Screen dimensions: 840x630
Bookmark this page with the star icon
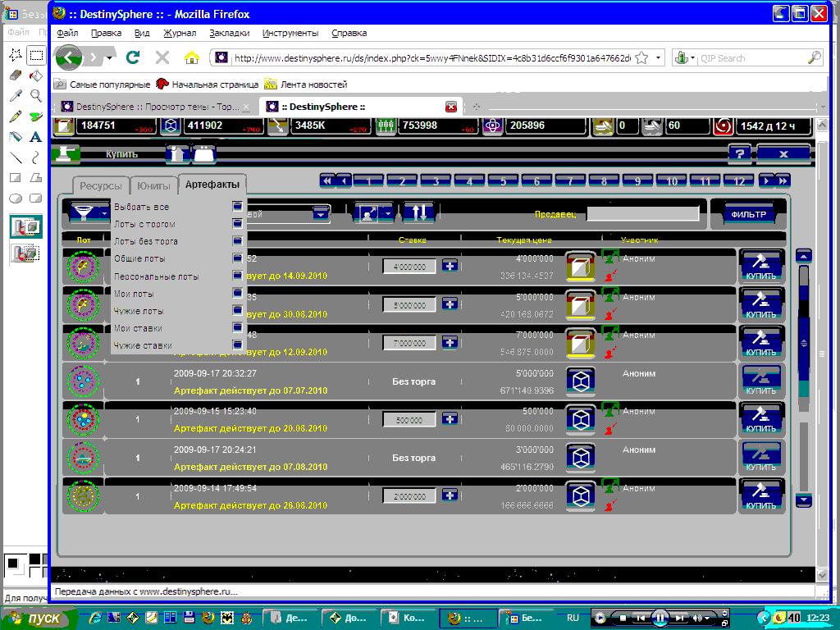coord(641,58)
